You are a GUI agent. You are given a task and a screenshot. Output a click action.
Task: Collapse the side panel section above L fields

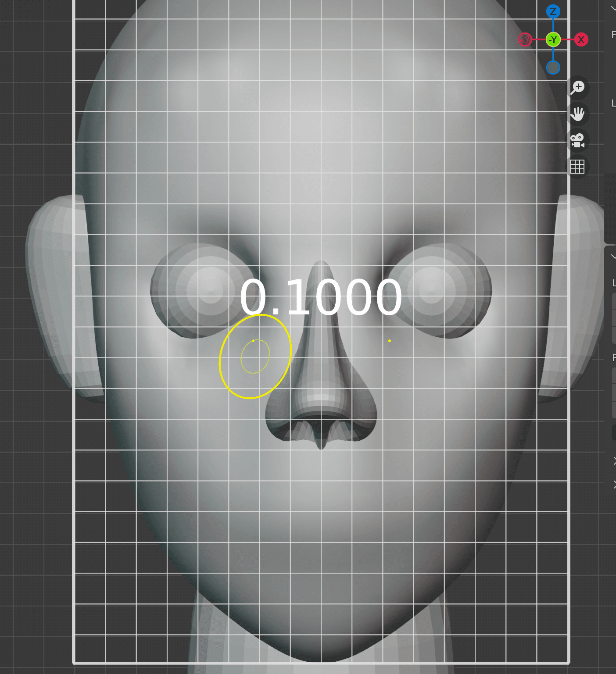[613, 257]
